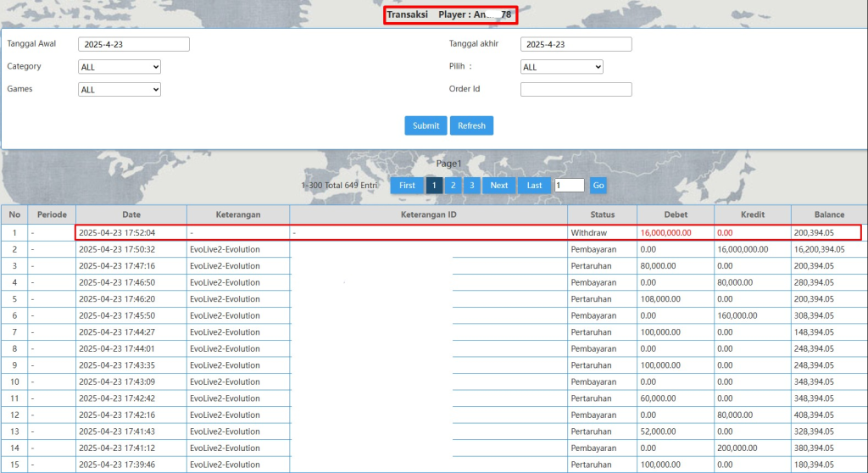Click date 2025-04-23 17:43:09

tap(117, 382)
